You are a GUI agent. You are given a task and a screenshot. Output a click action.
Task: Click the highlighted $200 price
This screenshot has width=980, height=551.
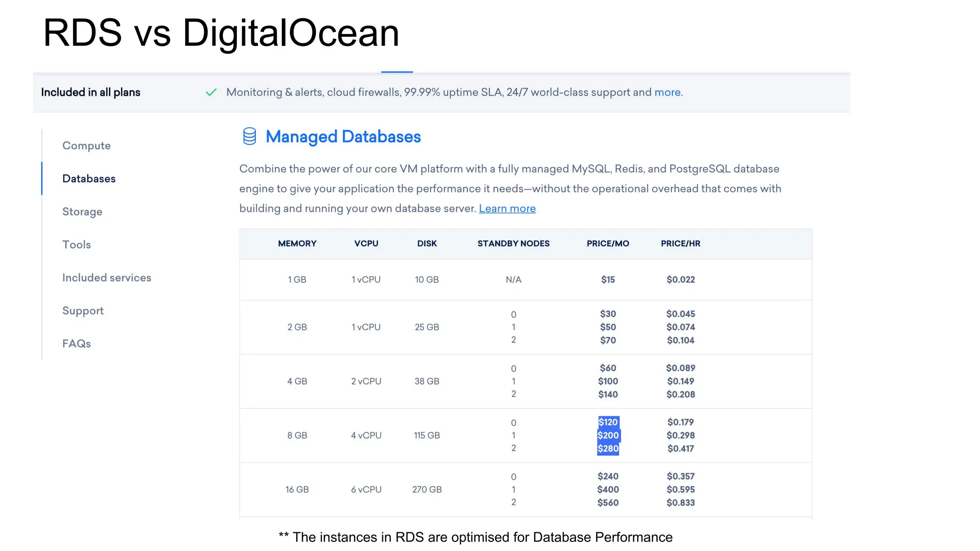(x=608, y=435)
